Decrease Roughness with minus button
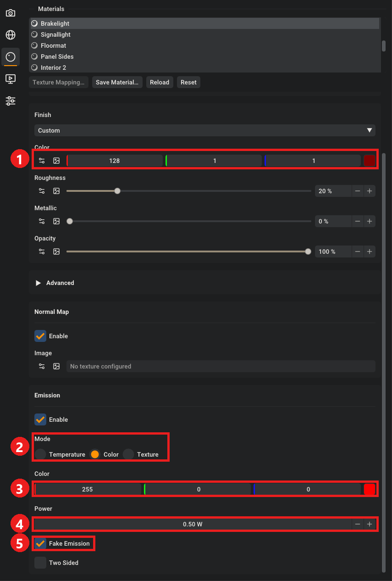The image size is (392, 581). click(358, 191)
